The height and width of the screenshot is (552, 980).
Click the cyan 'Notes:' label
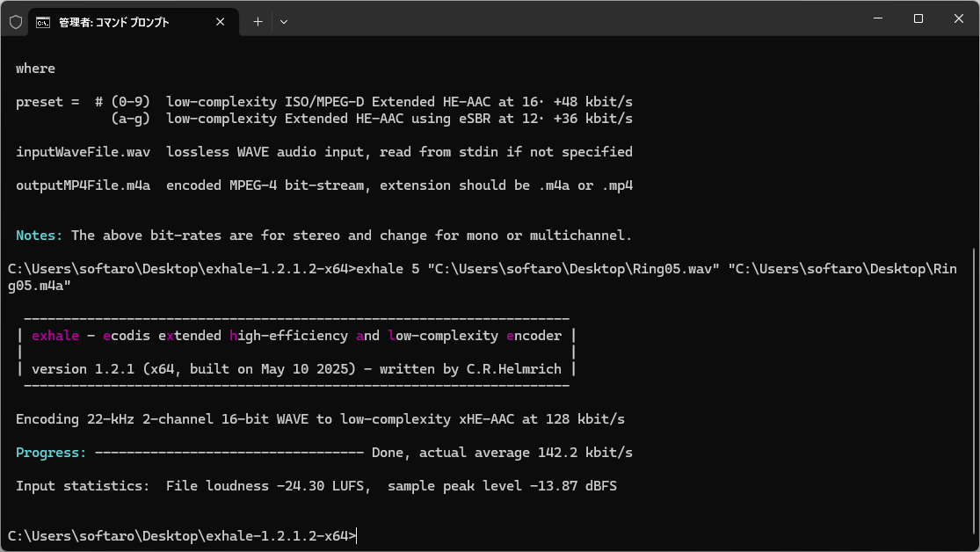coord(39,236)
